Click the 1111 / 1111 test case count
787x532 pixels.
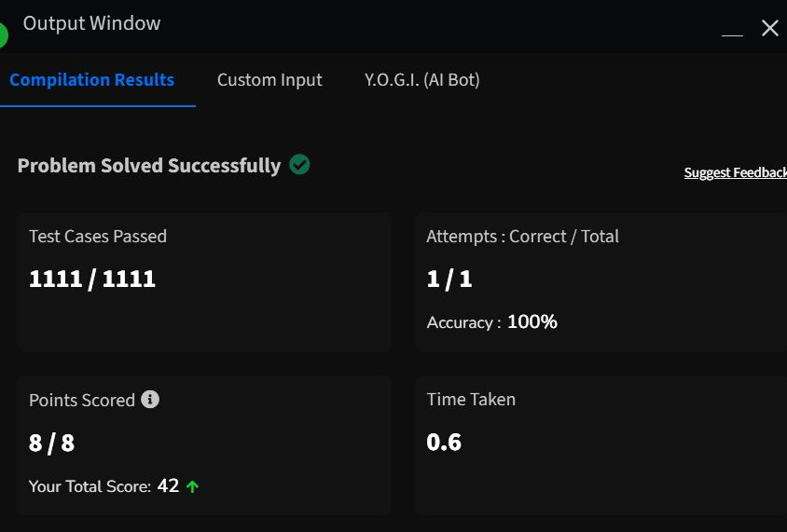92,279
